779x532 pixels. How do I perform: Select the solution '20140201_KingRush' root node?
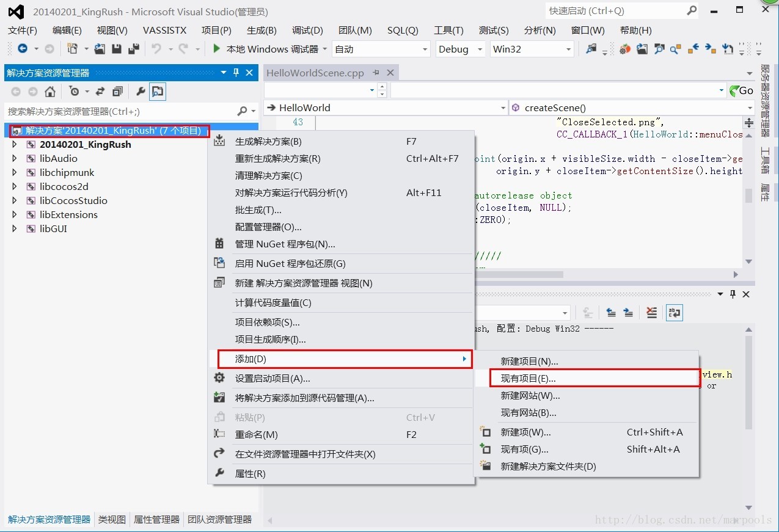[x=110, y=131]
